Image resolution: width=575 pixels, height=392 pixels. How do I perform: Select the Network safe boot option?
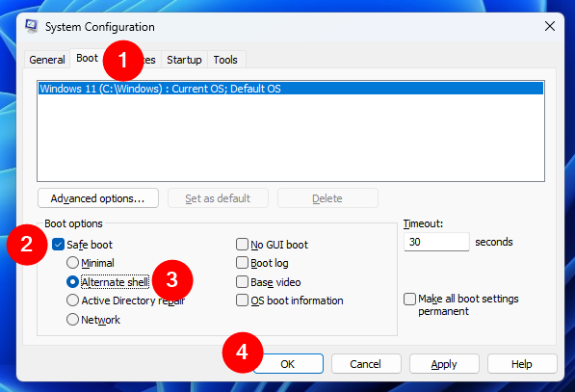point(72,319)
